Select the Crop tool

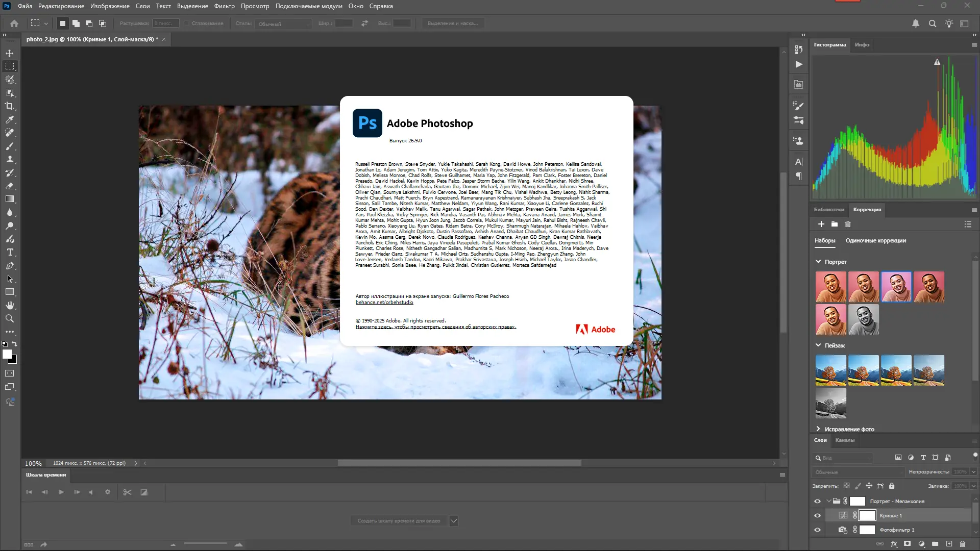pyautogui.click(x=9, y=106)
